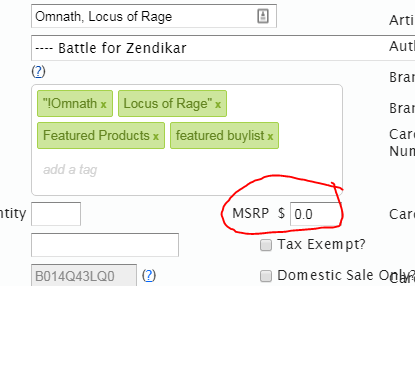This screenshot has height=379, width=415.
Task: Select the "!Omnath" tag chip
Action: 75,103
